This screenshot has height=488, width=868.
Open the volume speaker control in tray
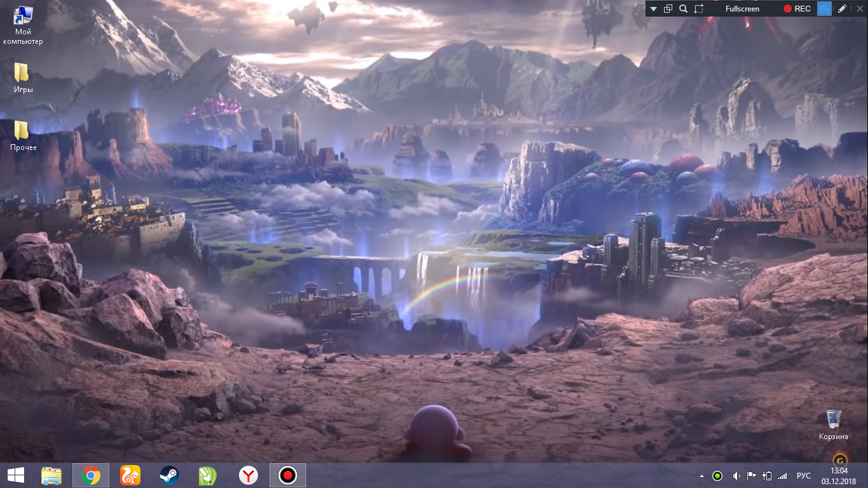click(736, 476)
